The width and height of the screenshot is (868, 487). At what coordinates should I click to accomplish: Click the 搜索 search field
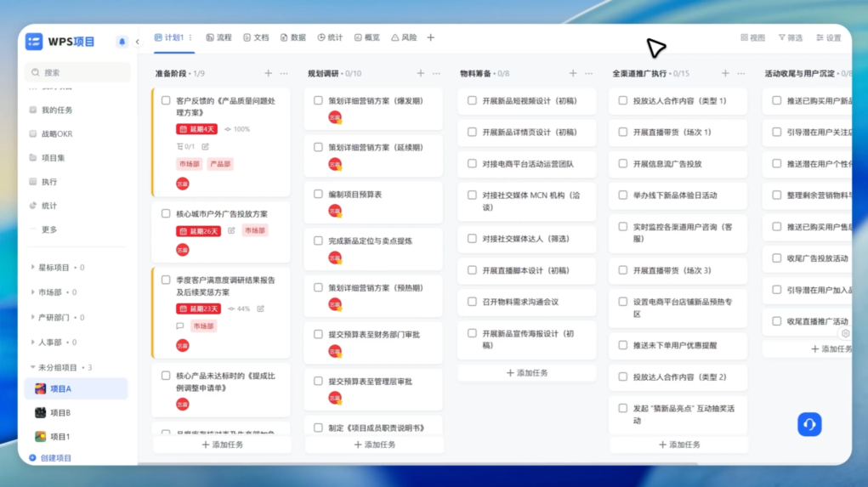[x=77, y=73]
